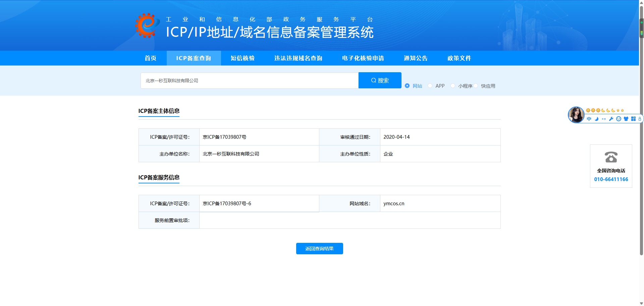This screenshot has height=306, width=644.
Task: Click the orange gear site logo
Action: coord(147,26)
